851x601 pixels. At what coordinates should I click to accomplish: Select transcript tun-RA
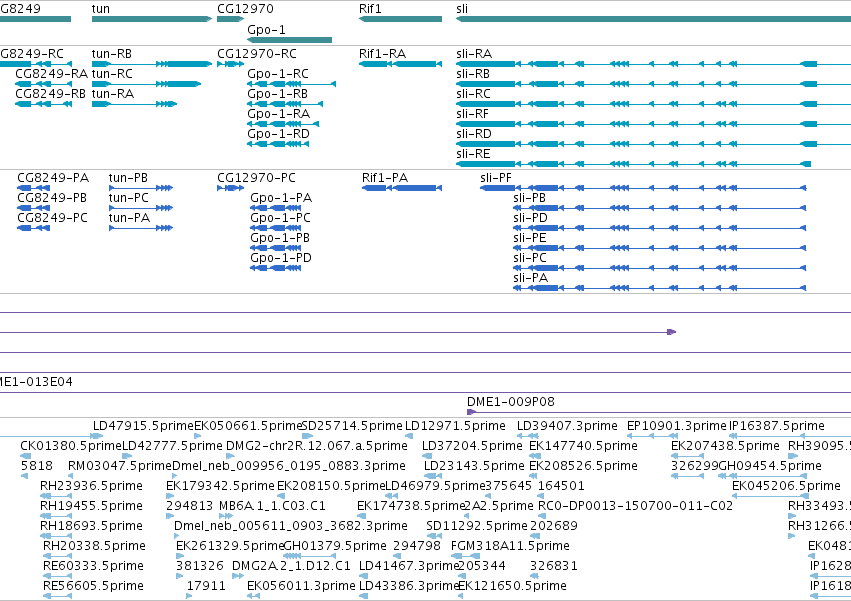(x=134, y=104)
